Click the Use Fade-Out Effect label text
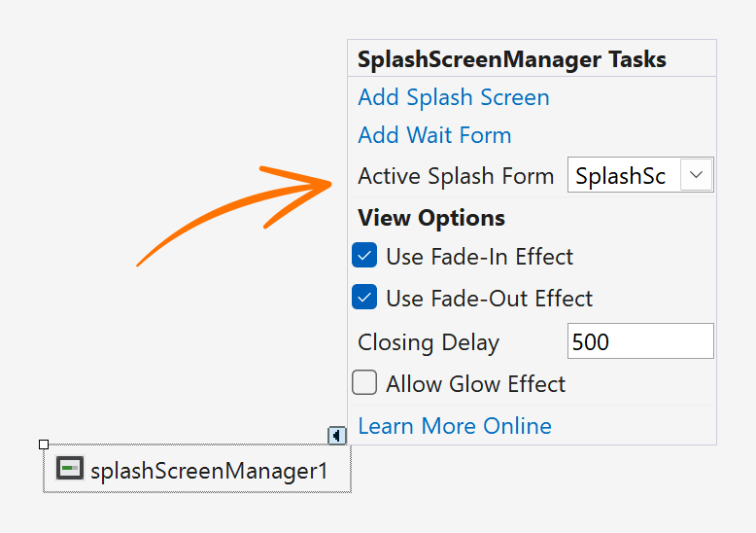 [x=489, y=299]
